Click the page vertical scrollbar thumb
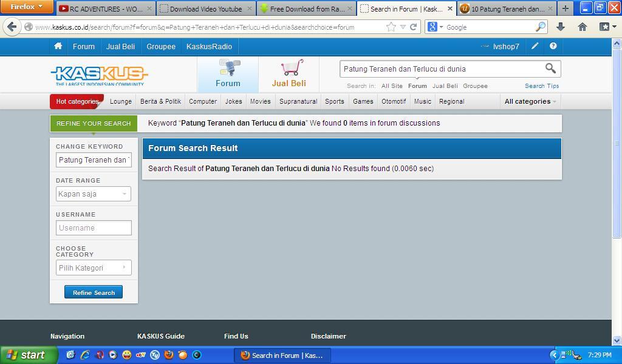This screenshot has height=364, width=622. pos(617,143)
